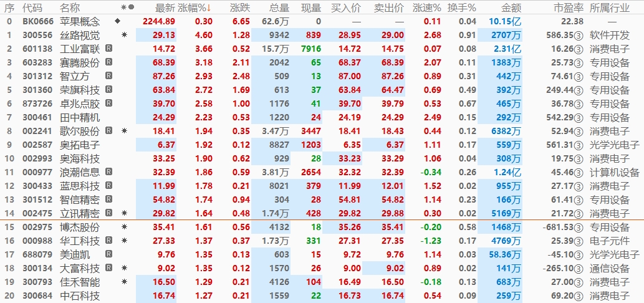Select the stock name 歌尔股份
The image size is (644, 303).
pyautogui.click(x=80, y=131)
